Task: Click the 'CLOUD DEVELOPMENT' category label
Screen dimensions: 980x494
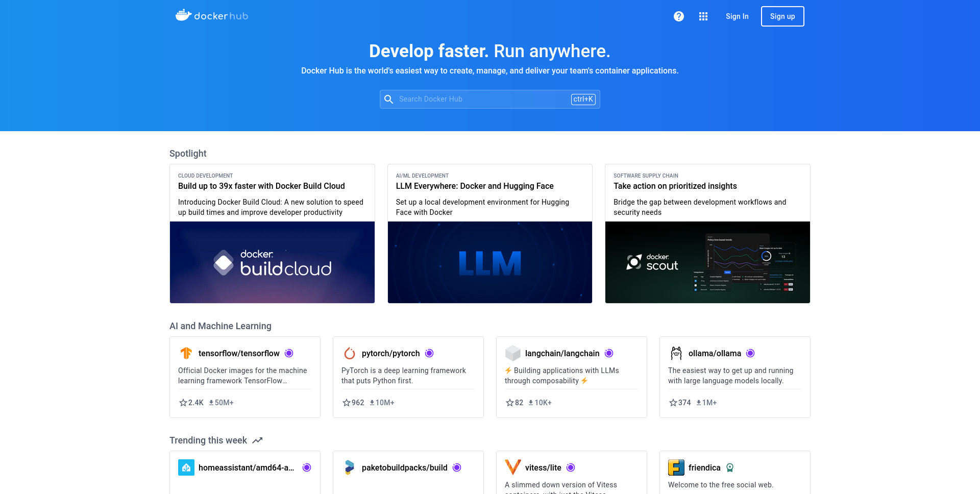Action: (205, 176)
